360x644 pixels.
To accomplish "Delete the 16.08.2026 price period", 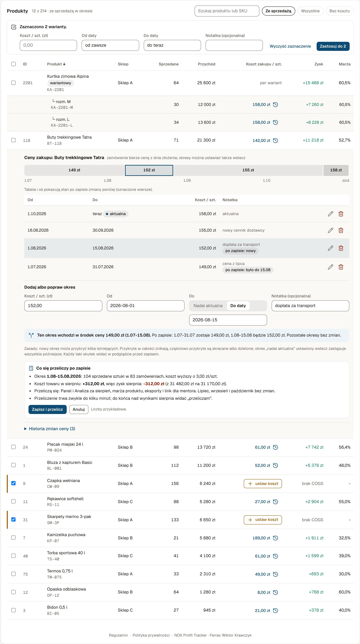I will (x=341, y=230).
